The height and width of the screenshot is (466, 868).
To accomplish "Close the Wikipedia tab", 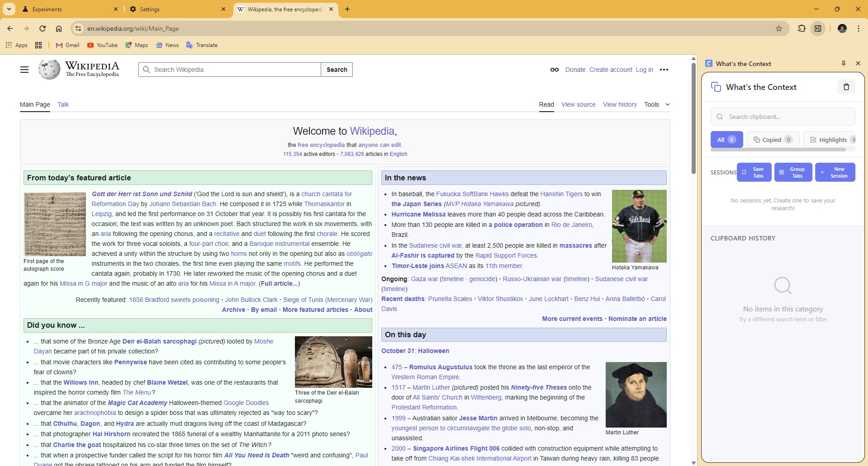I will [x=331, y=9].
